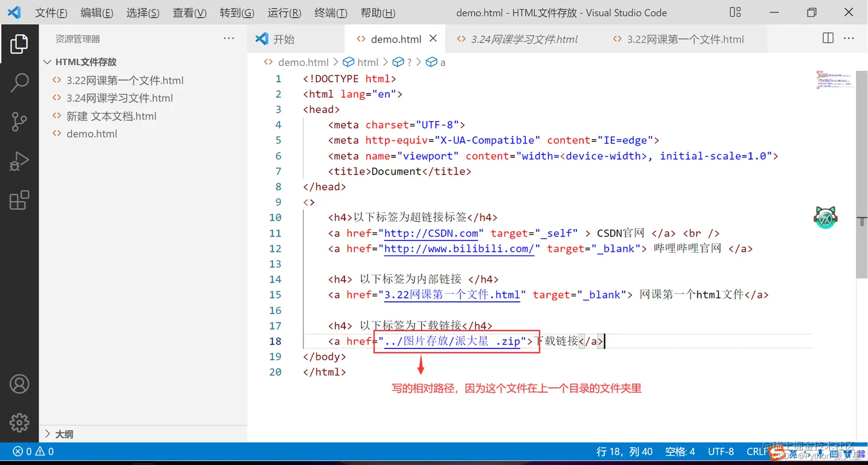
Task: Click the </html> closing tag line
Action: (324, 372)
